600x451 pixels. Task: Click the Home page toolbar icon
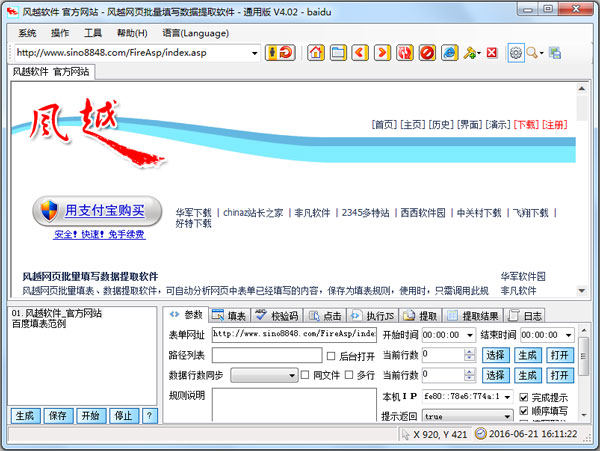tap(316, 52)
